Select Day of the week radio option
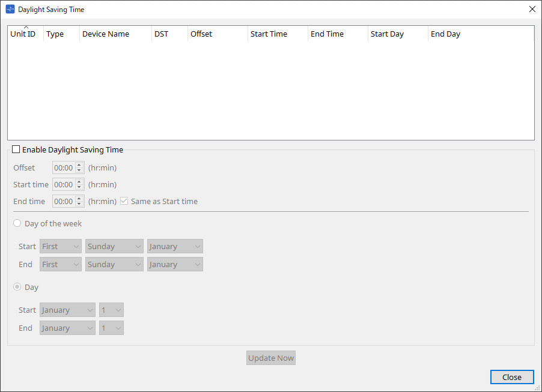Image resolution: width=542 pixels, height=392 pixels. coord(17,223)
